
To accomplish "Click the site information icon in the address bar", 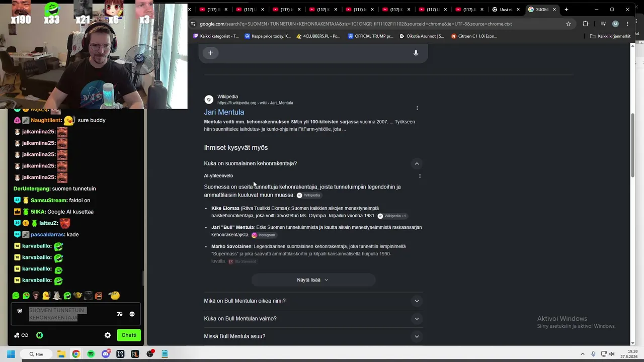I will coord(193,24).
